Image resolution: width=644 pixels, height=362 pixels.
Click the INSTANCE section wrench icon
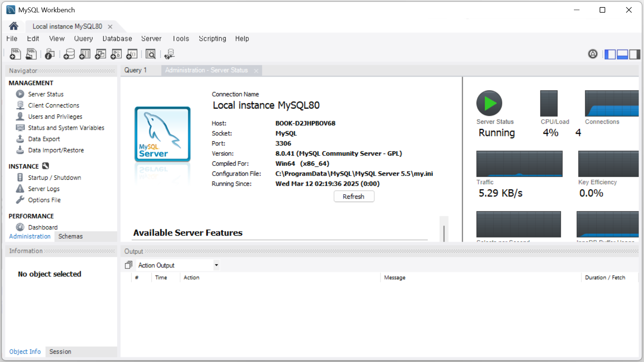[x=45, y=166]
